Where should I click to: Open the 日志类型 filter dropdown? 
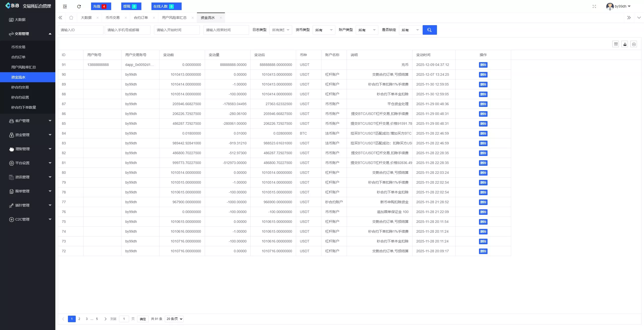pyautogui.click(x=280, y=30)
